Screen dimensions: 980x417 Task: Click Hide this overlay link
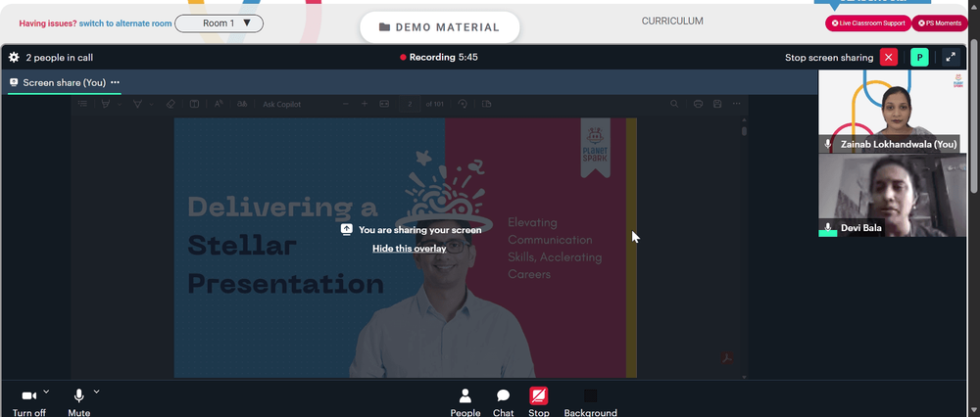coord(410,249)
